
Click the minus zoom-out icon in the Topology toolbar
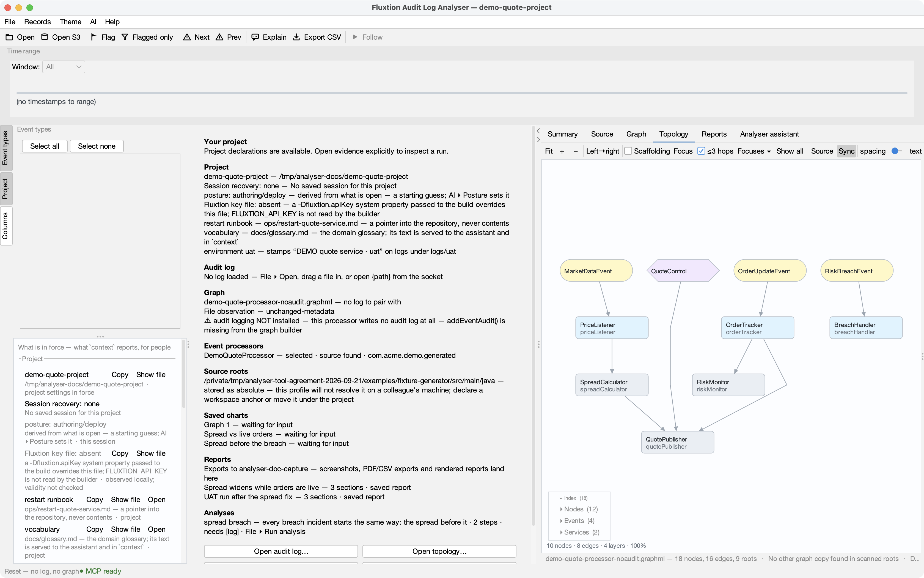(x=576, y=151)
